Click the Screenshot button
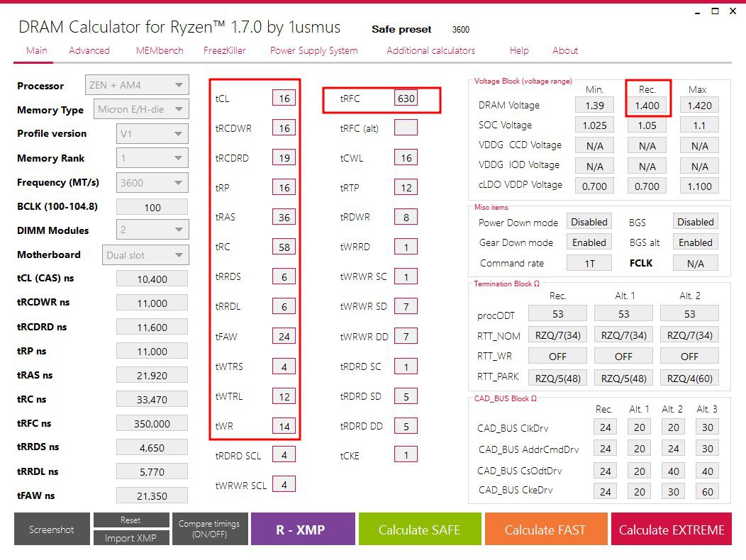 pyautogui.click(x=52, y=529)
